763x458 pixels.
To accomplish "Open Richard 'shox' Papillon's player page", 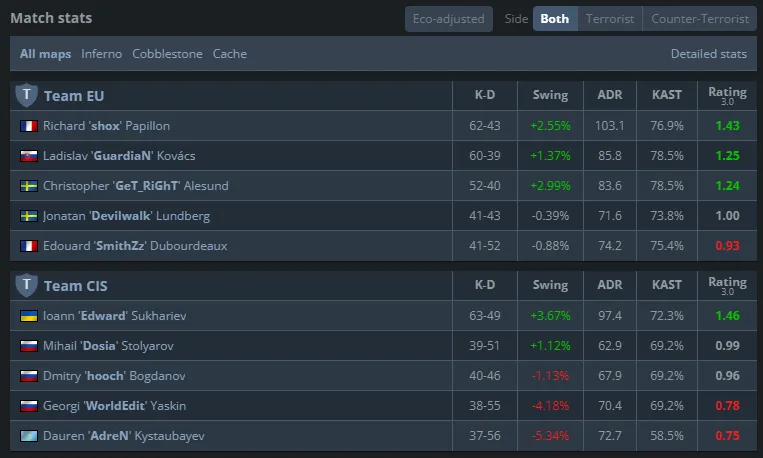I will [106, 126].
